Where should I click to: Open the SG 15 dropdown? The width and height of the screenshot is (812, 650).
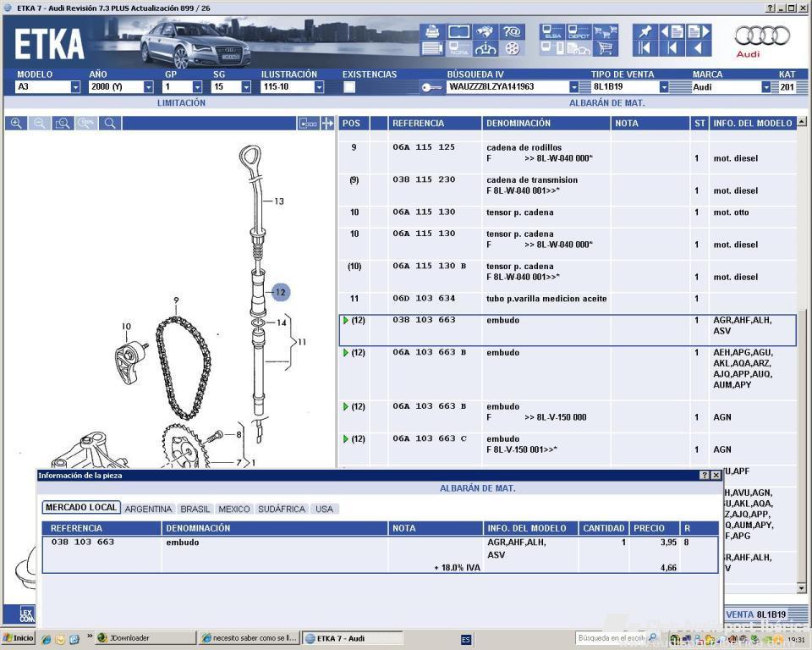click(246, 87)
